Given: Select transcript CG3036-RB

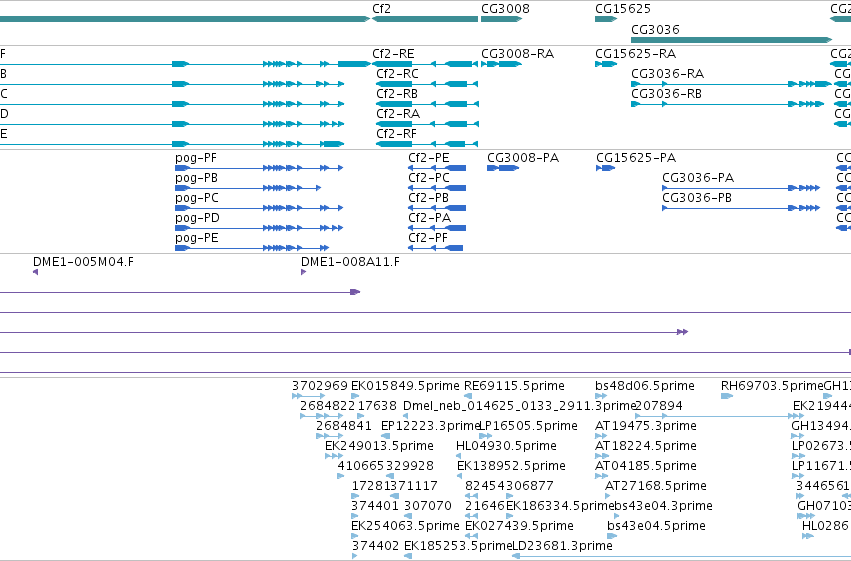Looking at the screenshot, I should click(x=728, y=104).
